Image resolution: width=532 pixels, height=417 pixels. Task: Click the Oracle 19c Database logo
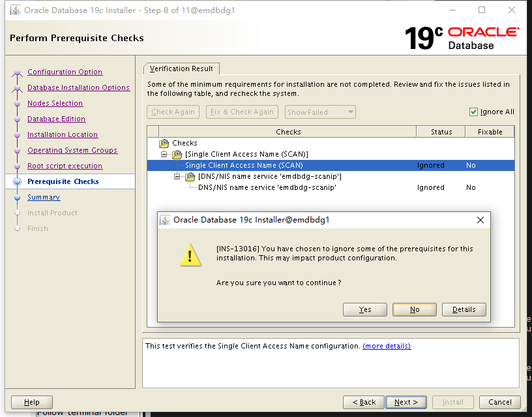coord(462,38)
